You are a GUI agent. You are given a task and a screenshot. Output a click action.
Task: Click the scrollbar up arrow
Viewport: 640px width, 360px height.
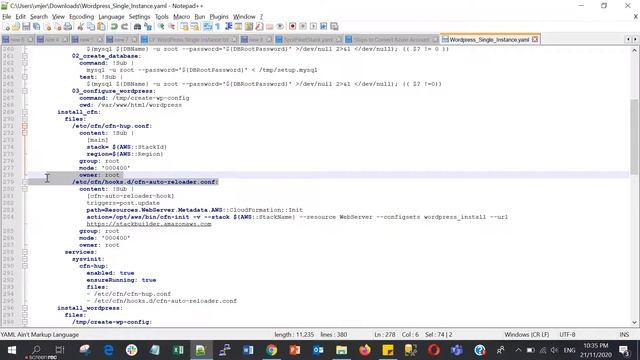[x=634, y=51]
